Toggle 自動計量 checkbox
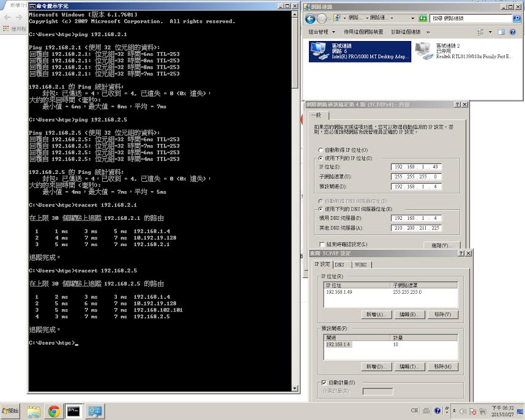The width and height of the screenshot is (525, 420). click(324, 383)
